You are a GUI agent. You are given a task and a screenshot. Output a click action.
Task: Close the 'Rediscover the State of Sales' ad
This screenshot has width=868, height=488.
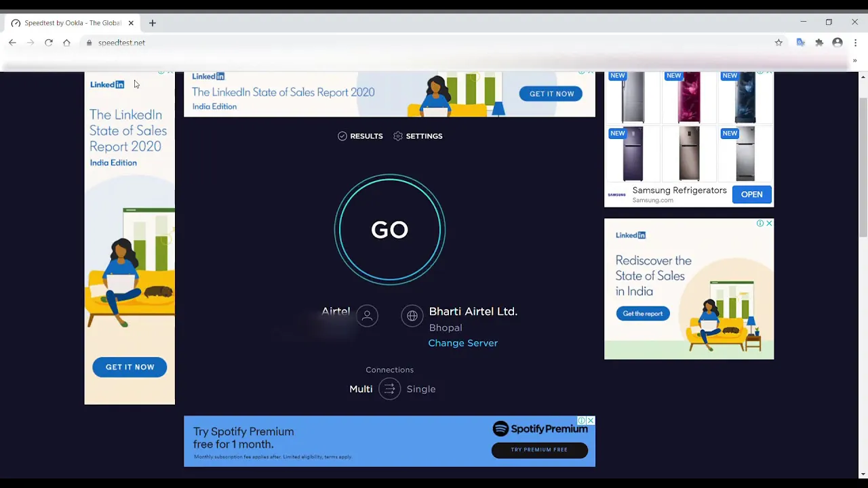[x=769, y=223]
